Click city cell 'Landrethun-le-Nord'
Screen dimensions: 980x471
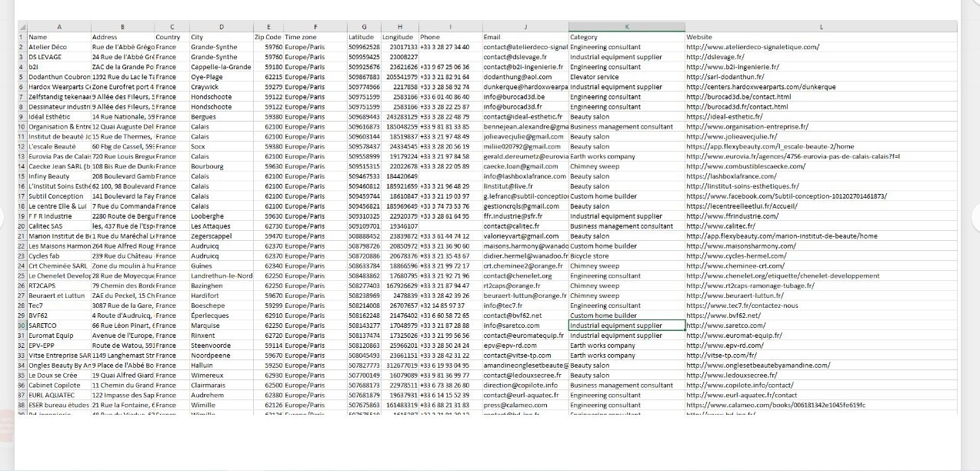click(x=221, y=276)
